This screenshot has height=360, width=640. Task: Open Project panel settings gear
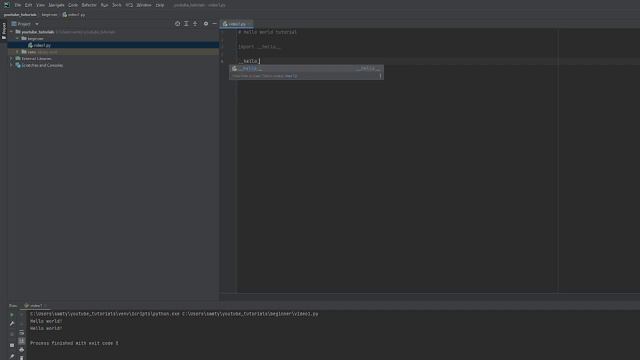pos(206,24)
